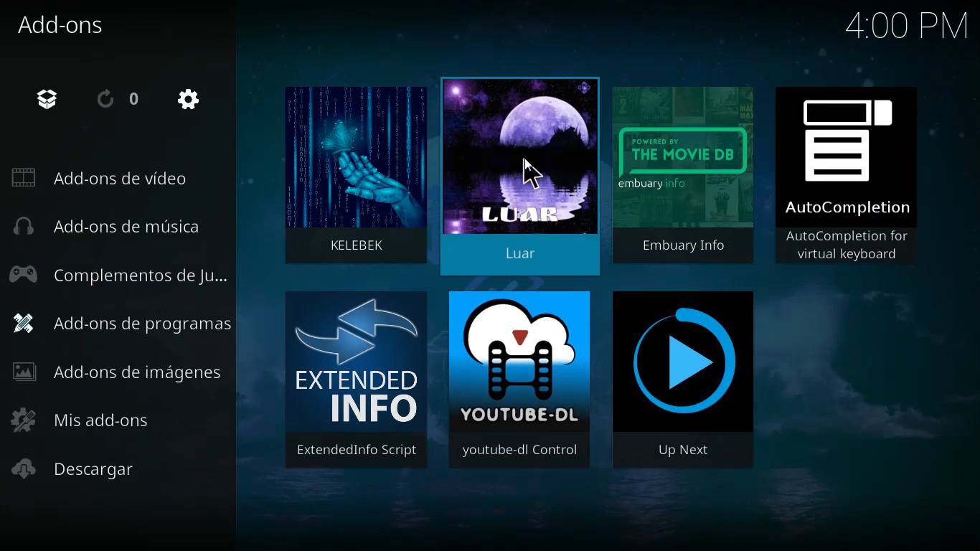This screenshot has height=551, width=980.
Task: Open the Up Next play-circle artwork
Action: (683, 362)
